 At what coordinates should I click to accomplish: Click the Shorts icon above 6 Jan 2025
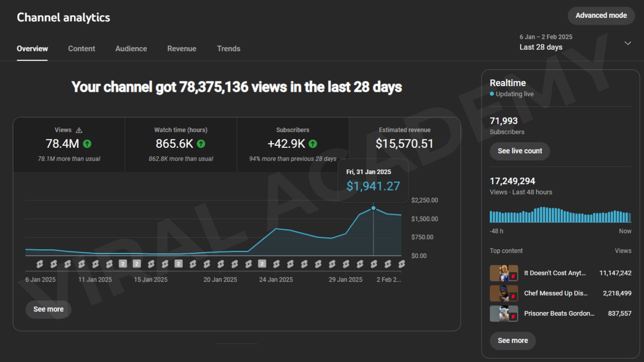(x=39, y=264)
